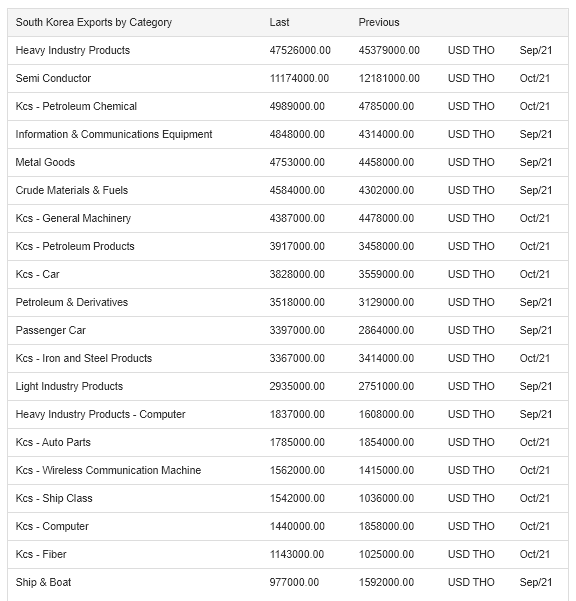Screen dimensions: 576x601
Task: Select the Ship & Boat category
Action: click(x=43, y=582)
